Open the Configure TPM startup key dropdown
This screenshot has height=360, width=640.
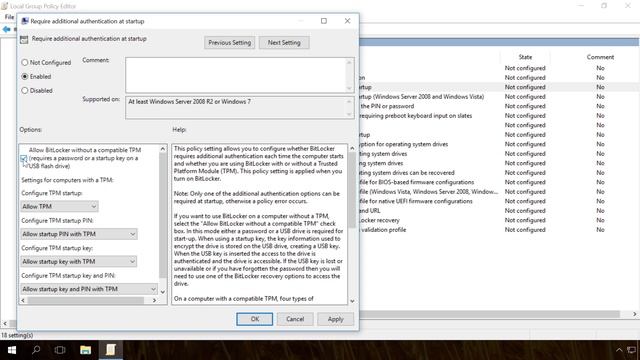[79, 261]
